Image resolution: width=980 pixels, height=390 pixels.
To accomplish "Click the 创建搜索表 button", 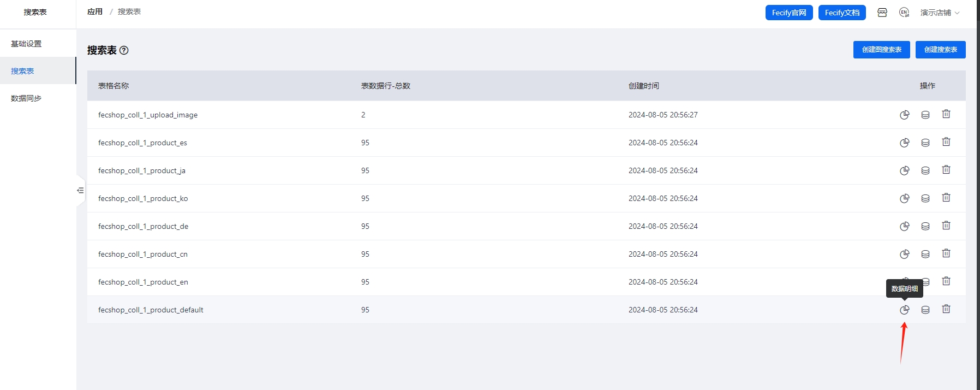I will 941,50.
